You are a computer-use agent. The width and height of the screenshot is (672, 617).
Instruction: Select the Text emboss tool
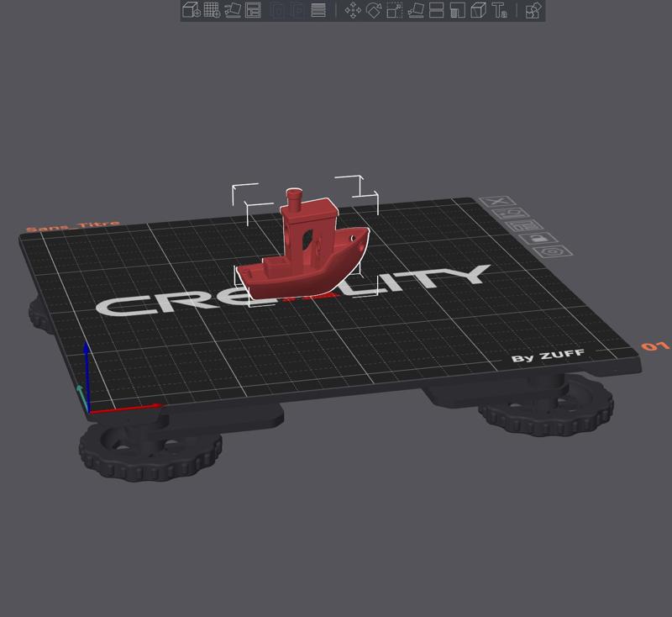499,10
